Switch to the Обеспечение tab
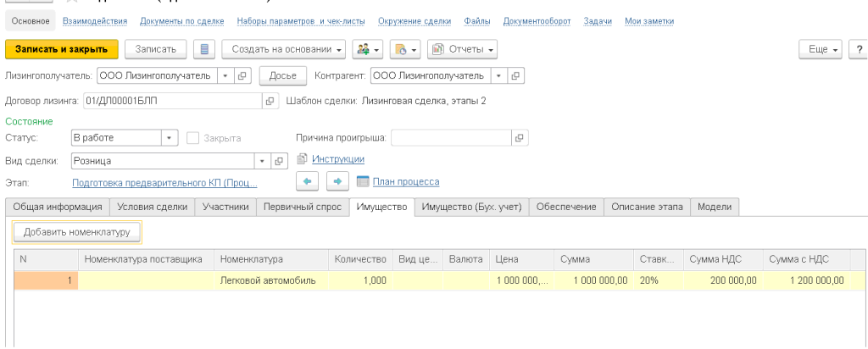The height and width of the screenshot is (349, 868). 565,207
